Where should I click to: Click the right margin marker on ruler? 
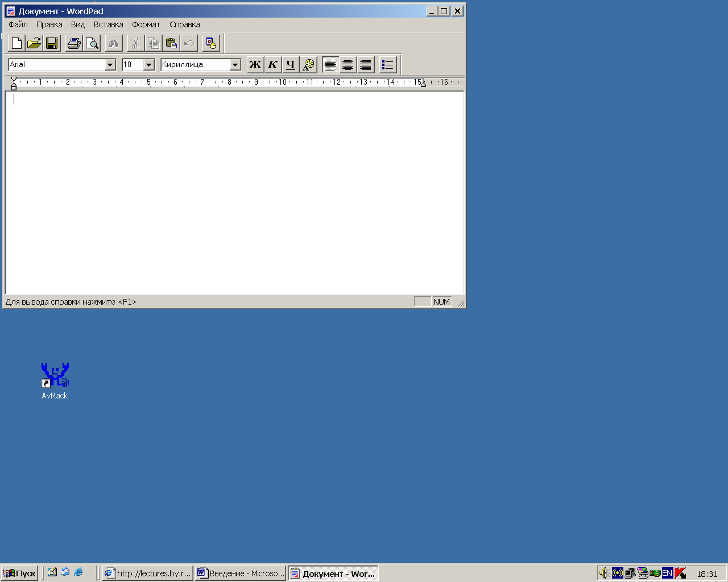pyautogui.click(x=423, y=84)
